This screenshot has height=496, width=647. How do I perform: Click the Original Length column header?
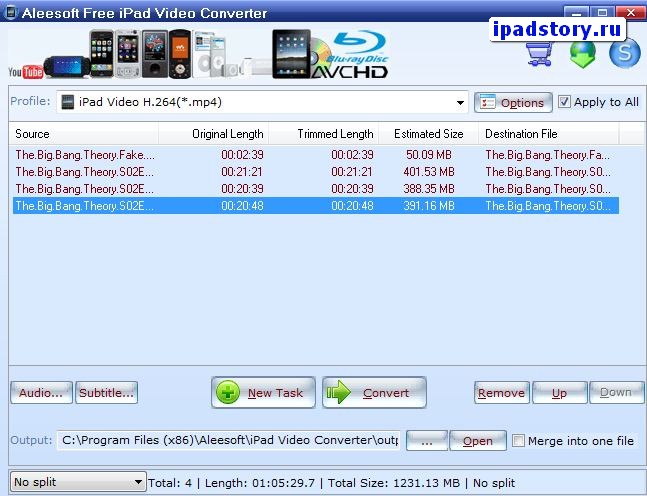(x=214, y=134)
